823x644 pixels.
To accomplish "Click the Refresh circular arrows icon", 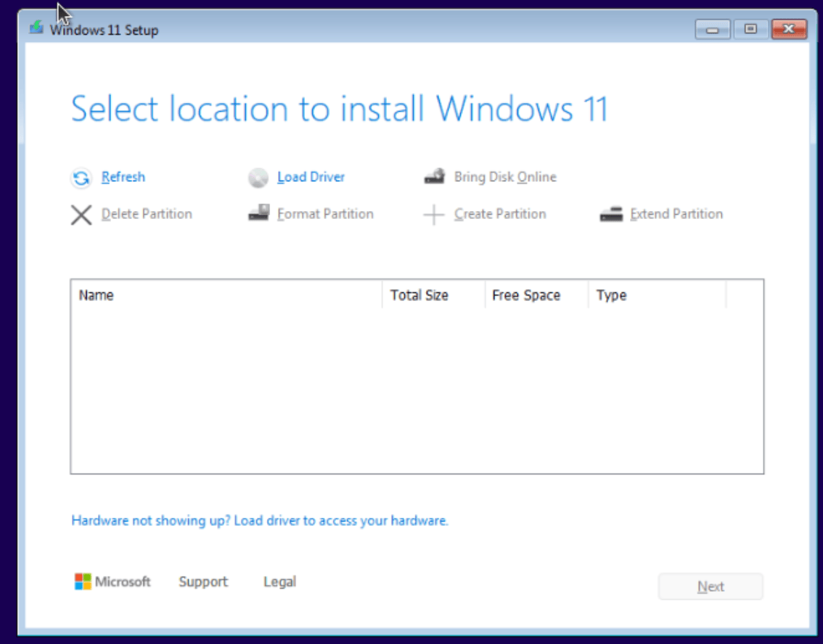I will [81, 178].
